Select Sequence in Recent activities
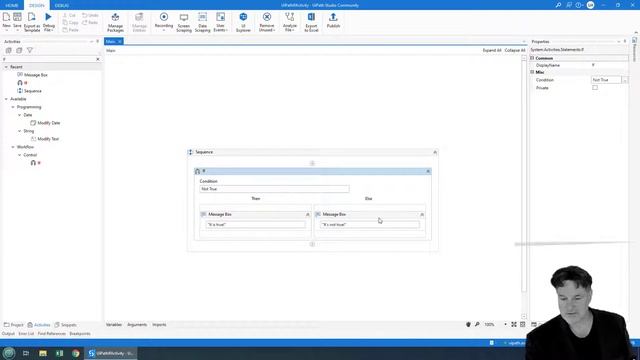640x360 pixels. [29, 91]
